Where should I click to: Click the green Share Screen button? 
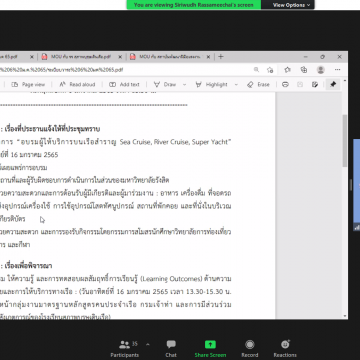tap(210, 349)
